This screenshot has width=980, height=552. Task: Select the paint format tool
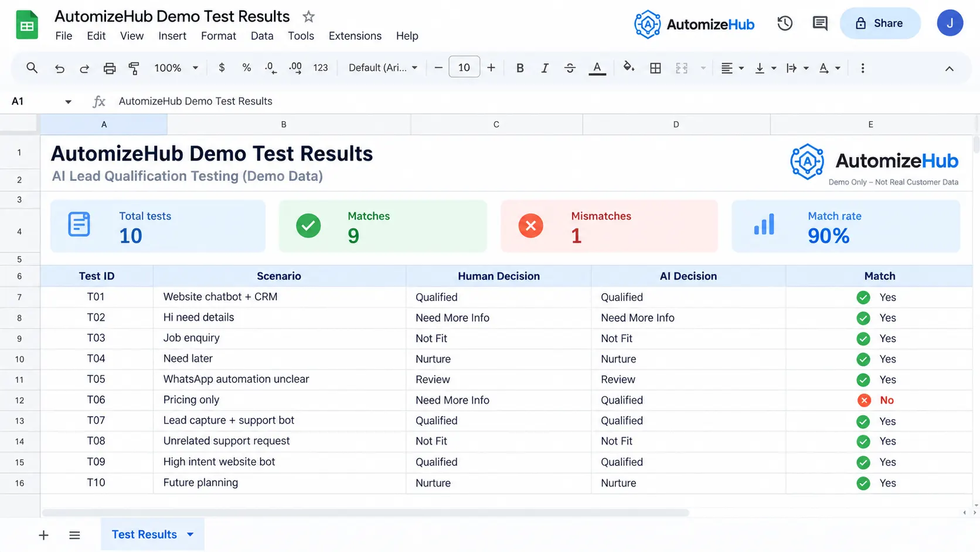pyautogui.click(x=134, y=68)
